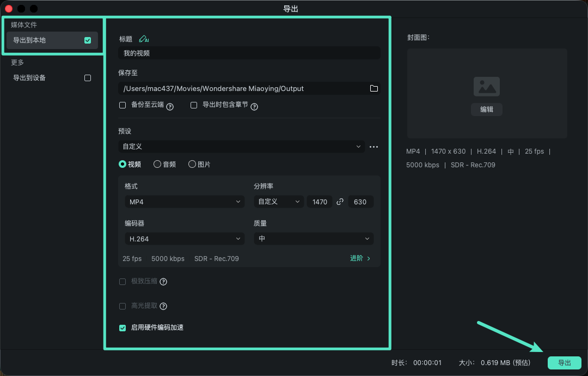Screen dimensions: 588x376
Task: Open the 预设 自定义 dropdown
Action: tap(242, 147)
